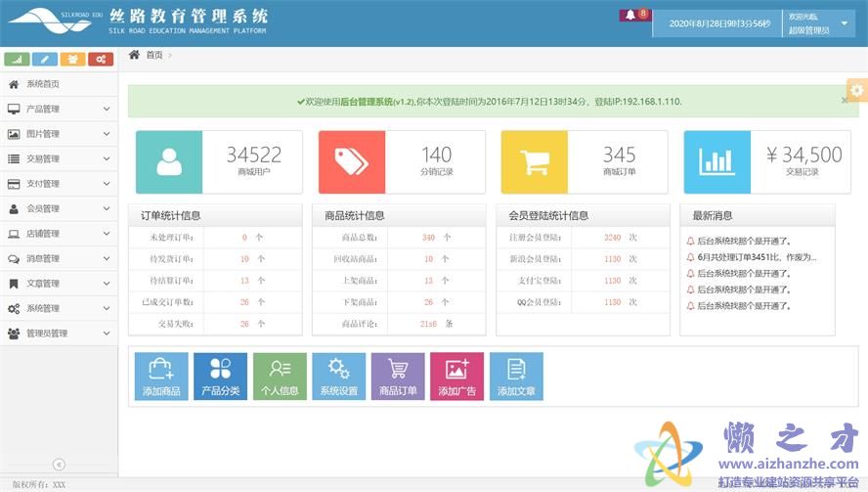Screen dimensions: 868x492
Task: Click the orange users shortcut button
Action: tap(72, 60)
